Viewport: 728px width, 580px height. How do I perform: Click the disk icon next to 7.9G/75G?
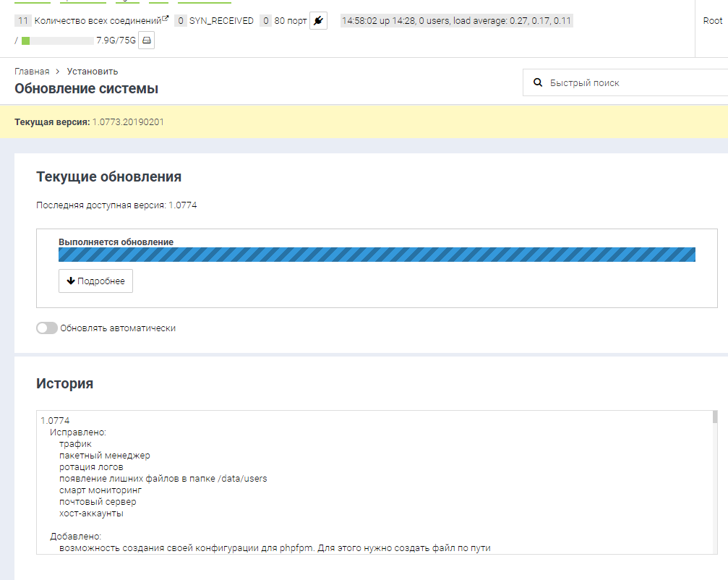[146, 40]
